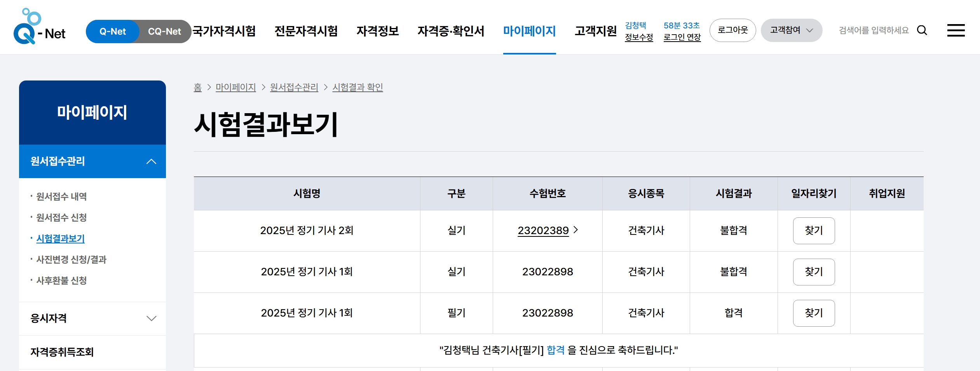980x371 pixels.
Task: Focus the search keyword input field
Action: (x=874, y=30)
